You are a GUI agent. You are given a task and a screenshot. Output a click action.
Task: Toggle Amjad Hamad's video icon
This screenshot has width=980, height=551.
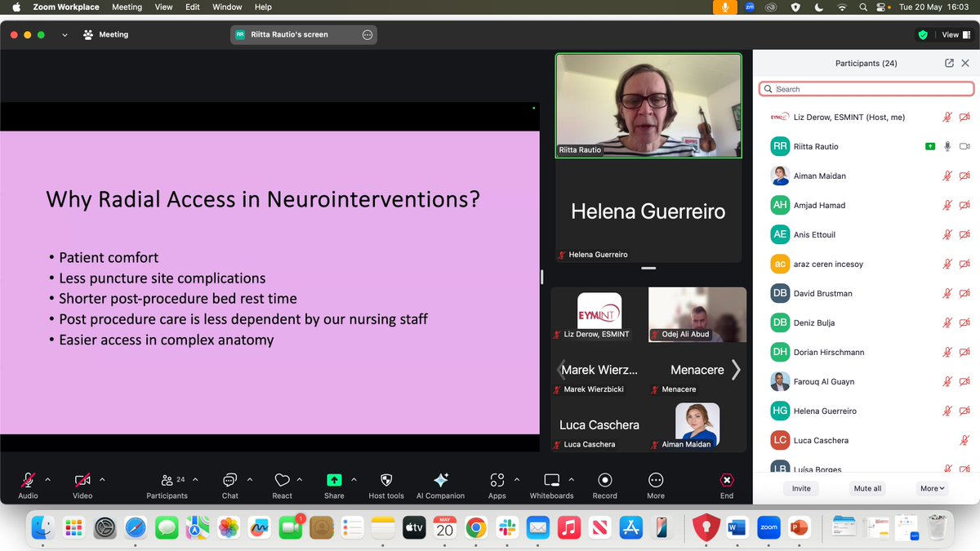pos(964,205)
